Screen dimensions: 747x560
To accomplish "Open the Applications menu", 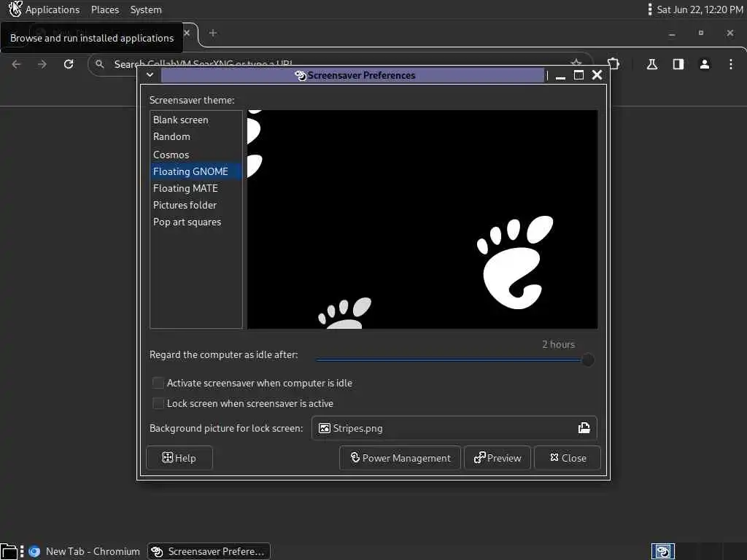I will pos(53,9).
